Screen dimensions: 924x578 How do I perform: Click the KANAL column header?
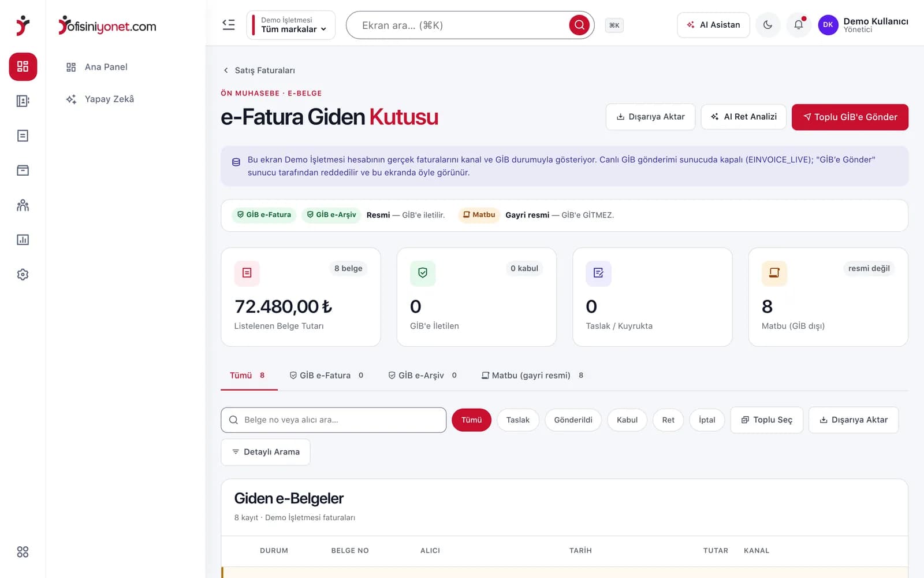pyautogui.click(x=757, y=551)
